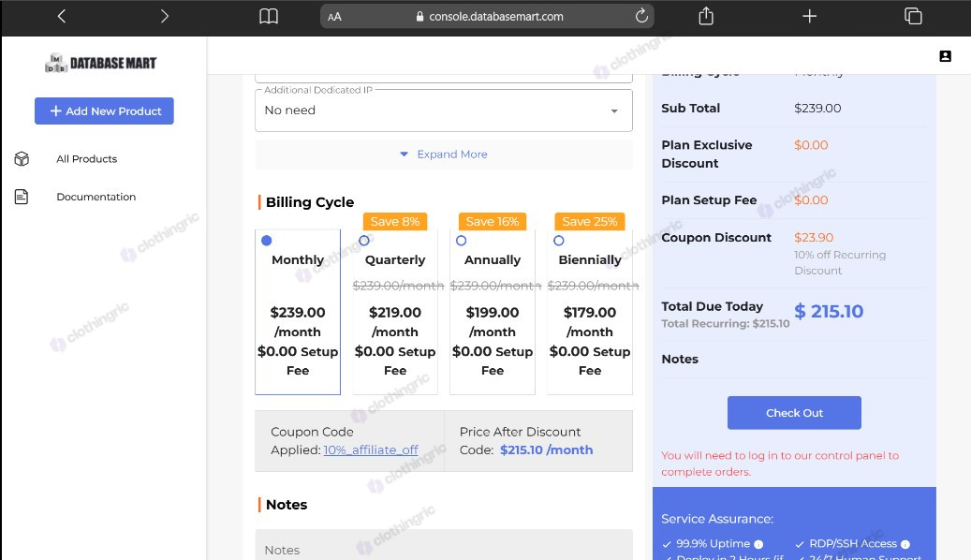Viewport: 971px width, 560px height.
Task: Open Documentation in sidebar
Action: point(96,197)
